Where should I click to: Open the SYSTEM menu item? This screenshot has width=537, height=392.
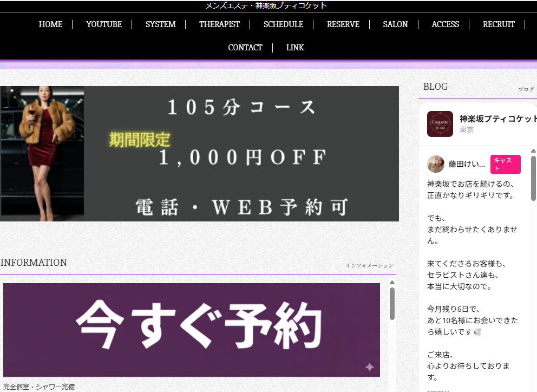(161, 24)
